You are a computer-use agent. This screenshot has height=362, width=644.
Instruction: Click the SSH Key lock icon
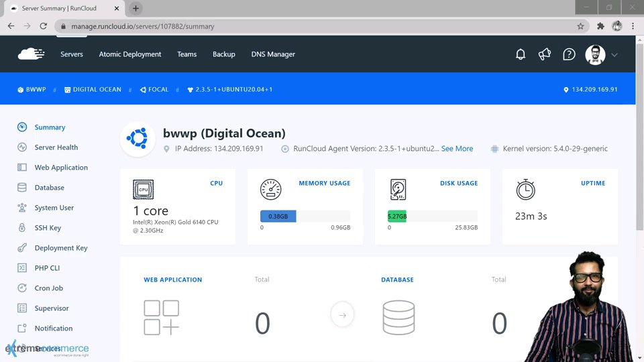pos(22,227)
